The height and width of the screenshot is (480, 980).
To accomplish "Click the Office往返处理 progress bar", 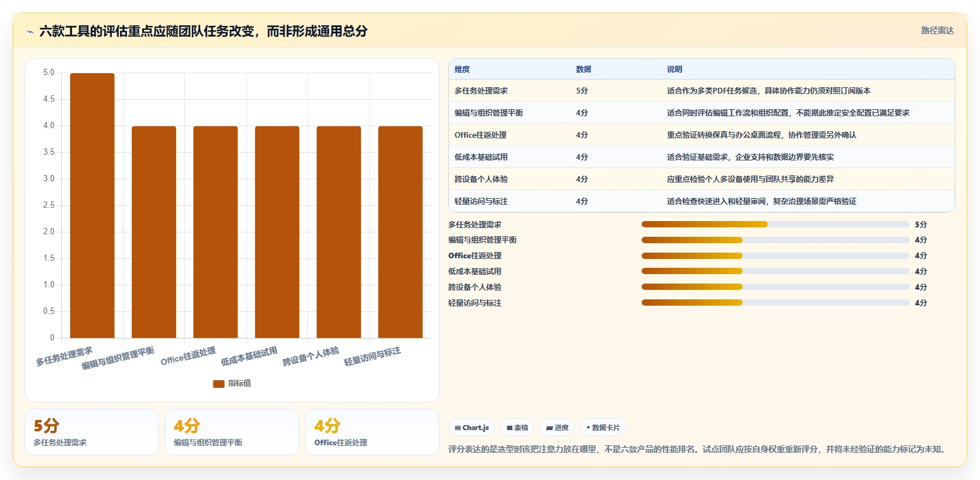I will (775, 256).
